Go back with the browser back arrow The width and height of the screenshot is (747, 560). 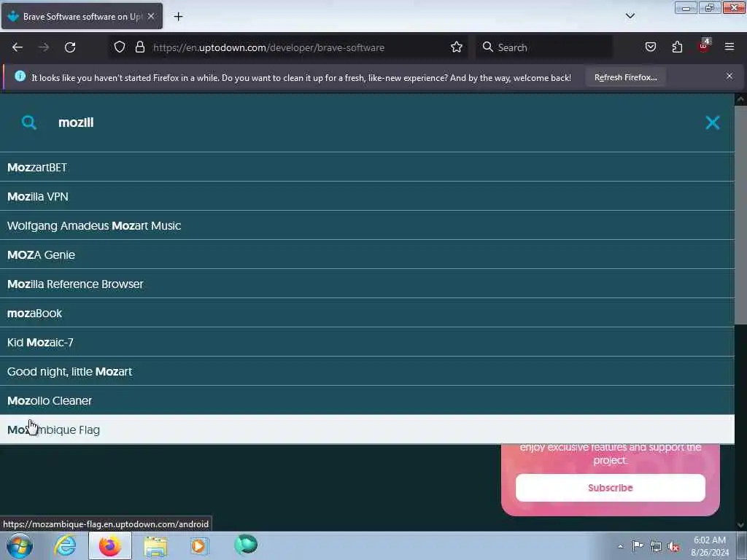(18, 47)
